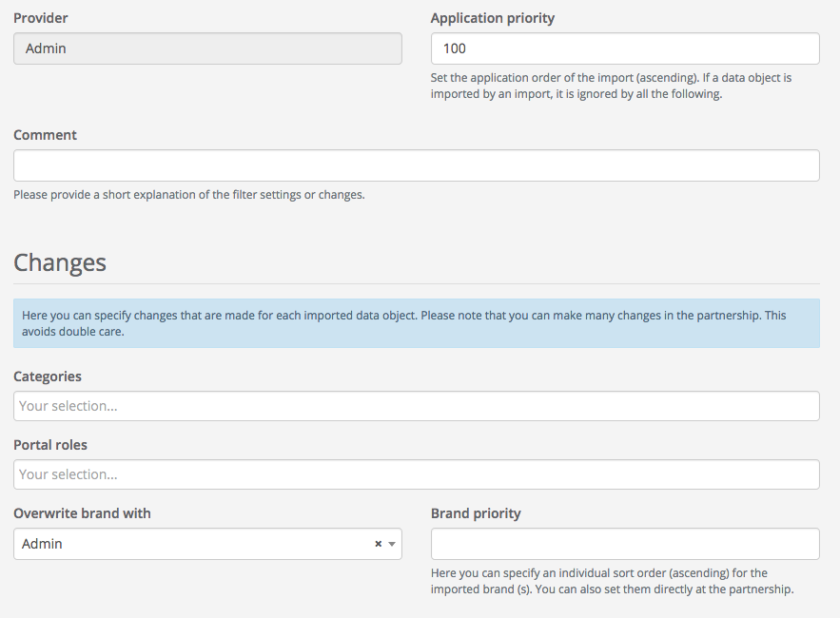This screenshot has height=618, width=840.
Task: Click the Provider field label
Action: tap(41, 18)
